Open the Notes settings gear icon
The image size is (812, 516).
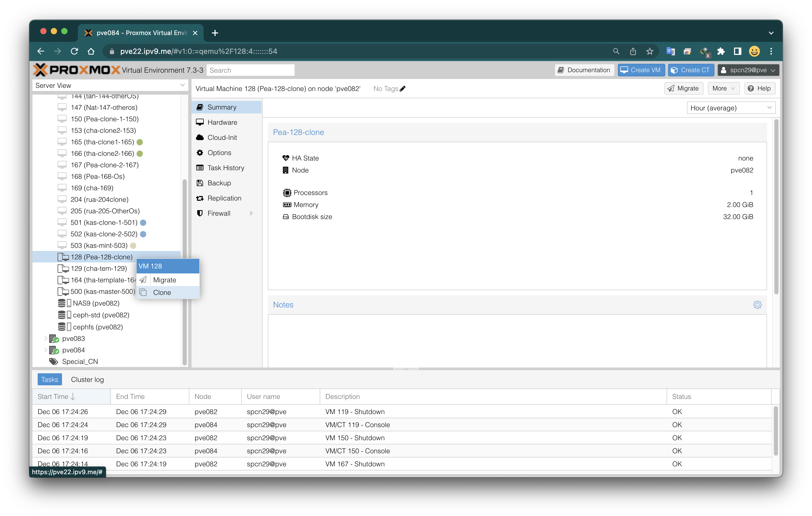757,305
